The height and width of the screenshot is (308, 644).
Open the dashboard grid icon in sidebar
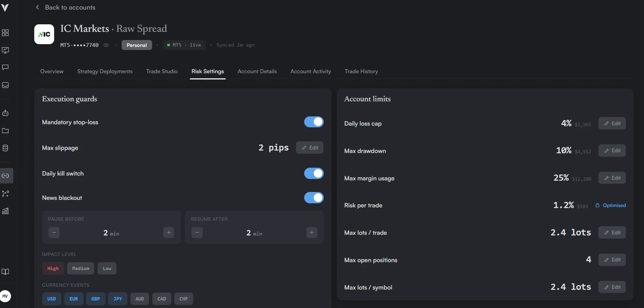pos(5,33)
